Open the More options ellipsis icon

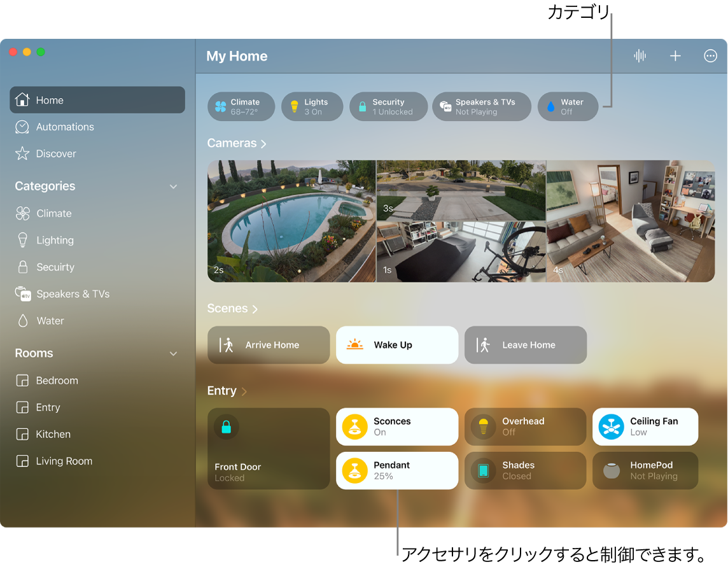pyautogui.click(x=710, y=55)
